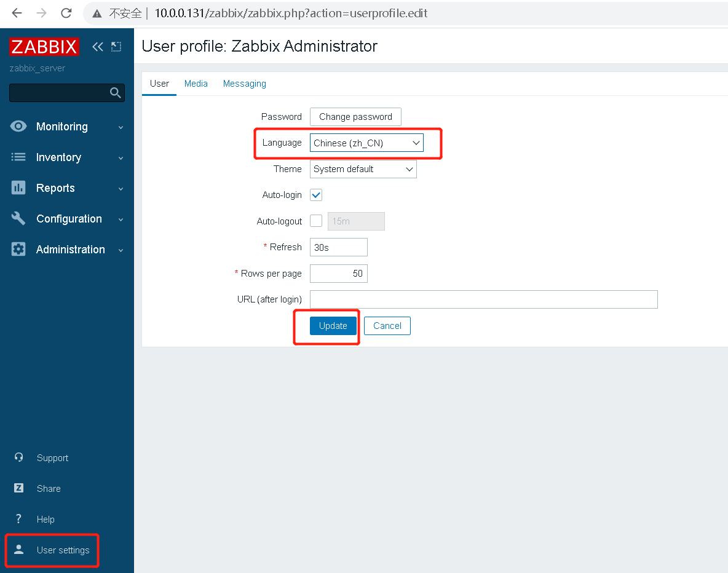Open the Theme dropdown
Viewport: 728px width, 573px height.
[363, 169]
